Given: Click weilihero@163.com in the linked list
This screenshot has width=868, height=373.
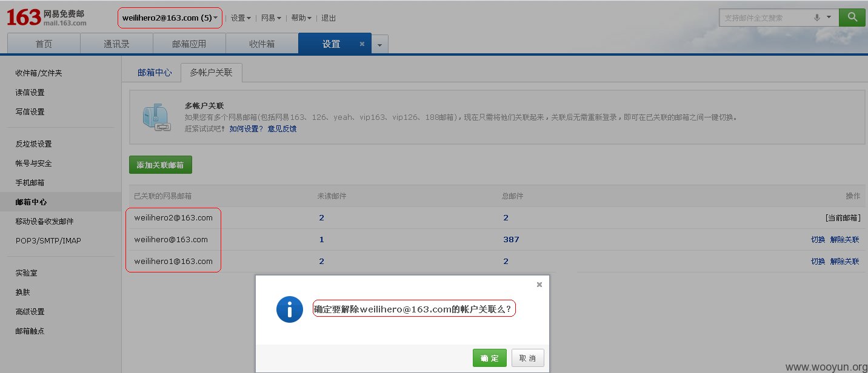Looking at the screenshot, I should (x=171, y=240).
